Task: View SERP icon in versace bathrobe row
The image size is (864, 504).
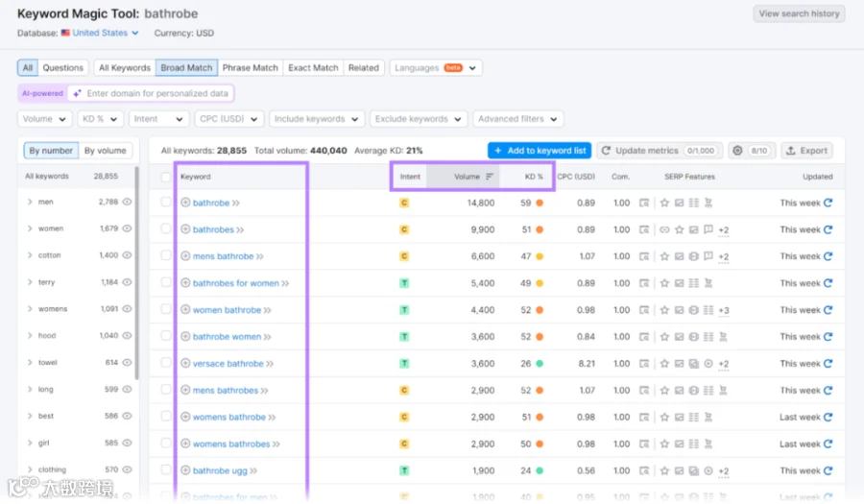Action: pyautogui.click(x=643, y=364)
